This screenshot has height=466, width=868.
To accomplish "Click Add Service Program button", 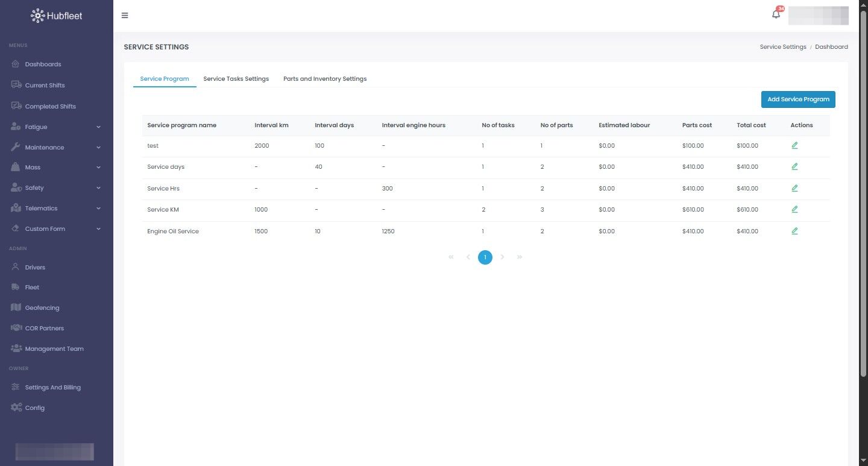I will (x=798, y=99).
